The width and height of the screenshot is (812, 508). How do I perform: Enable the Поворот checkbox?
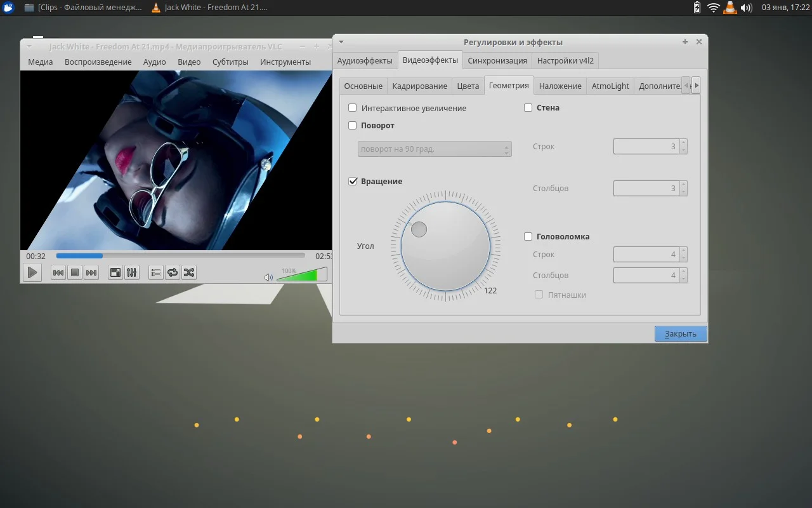(353, 126)
